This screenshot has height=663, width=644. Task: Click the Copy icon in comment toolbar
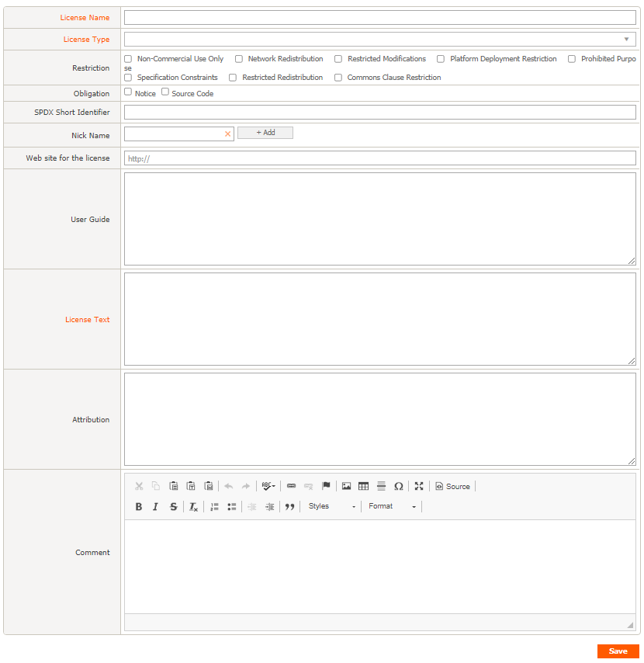tap(156, 486)
